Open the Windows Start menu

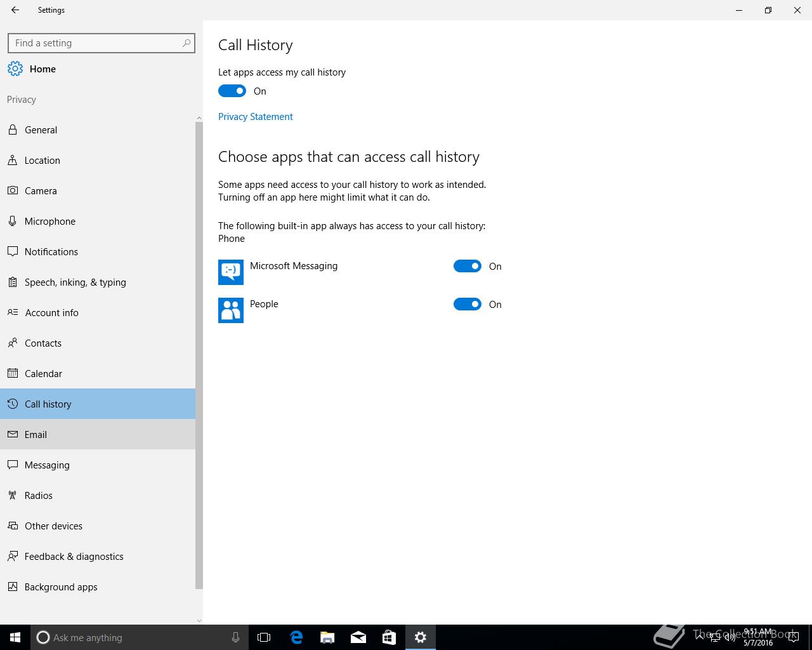click(x=15, y=637)
